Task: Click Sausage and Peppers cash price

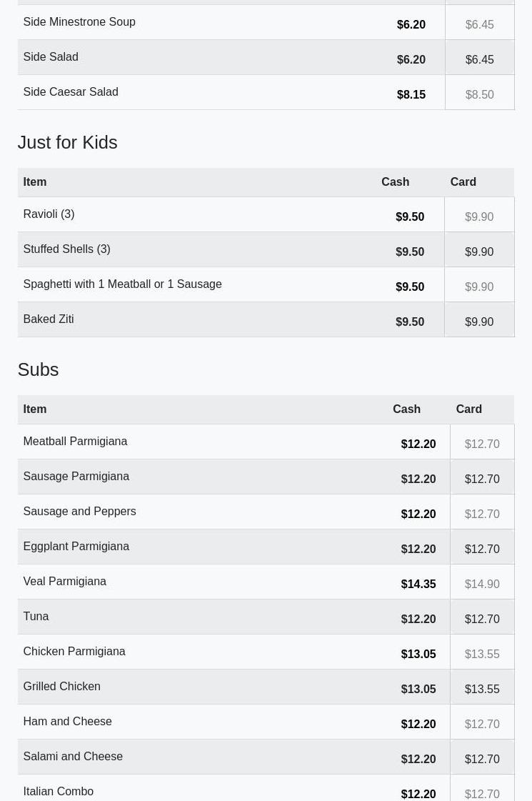Action: coord(418,514)
